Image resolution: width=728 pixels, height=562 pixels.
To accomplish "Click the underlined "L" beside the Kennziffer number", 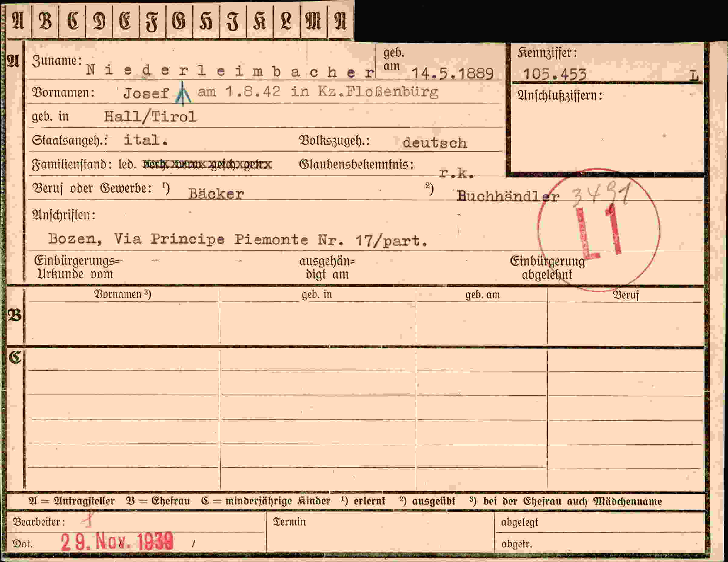I will tap(694, 76).
